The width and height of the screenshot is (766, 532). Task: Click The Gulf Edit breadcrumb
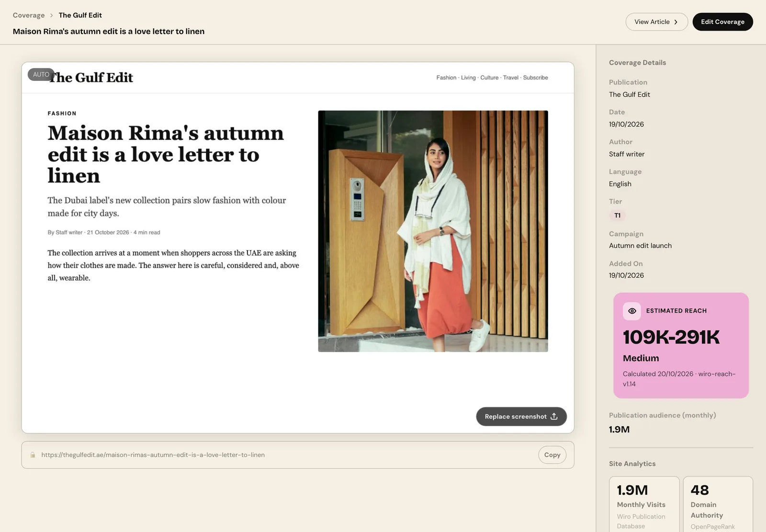coord(80,15)
